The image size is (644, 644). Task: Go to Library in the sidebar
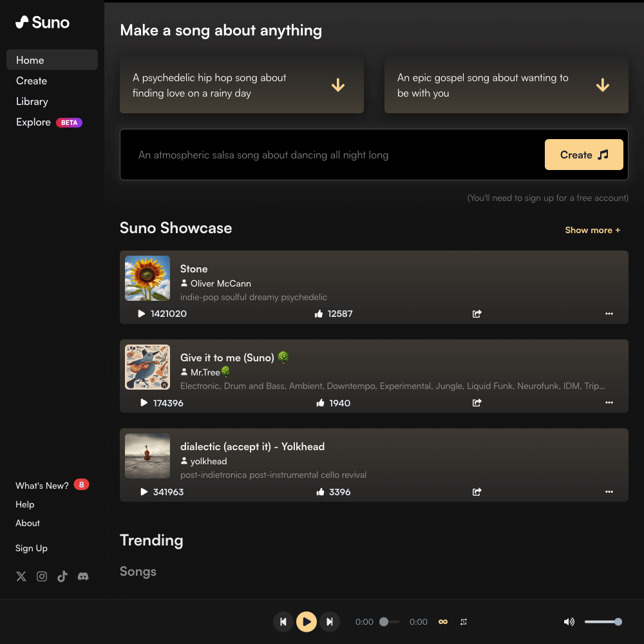[x=32, y=102]
